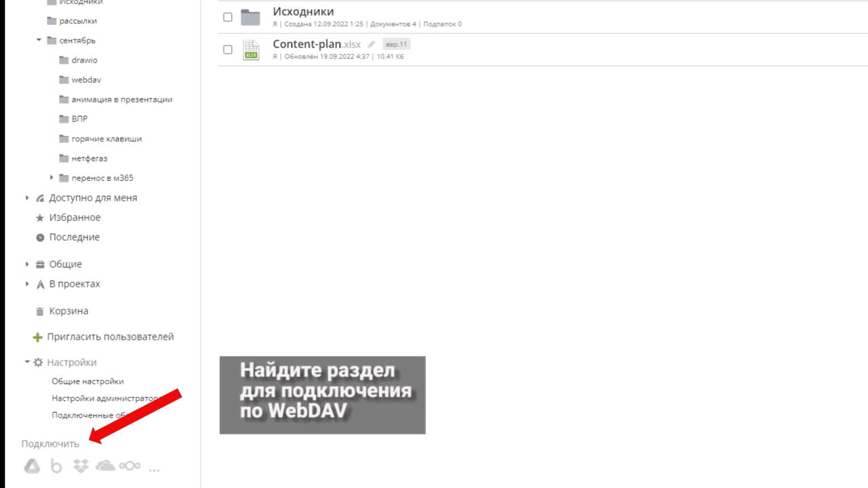Show more connection options ellipsis
The width and height of the screenshot is (868, 488).
[x=154, y=468]
